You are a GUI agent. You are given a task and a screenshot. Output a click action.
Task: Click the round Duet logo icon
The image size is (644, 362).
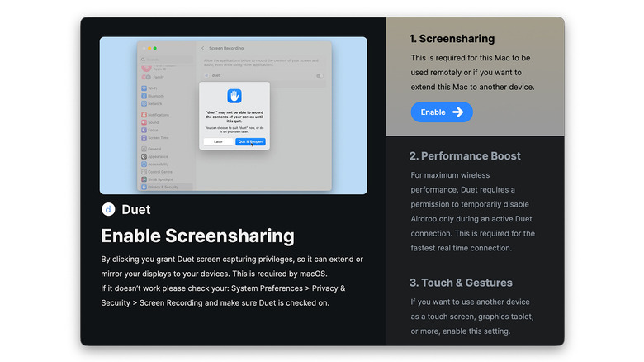(x=108, y=210)
